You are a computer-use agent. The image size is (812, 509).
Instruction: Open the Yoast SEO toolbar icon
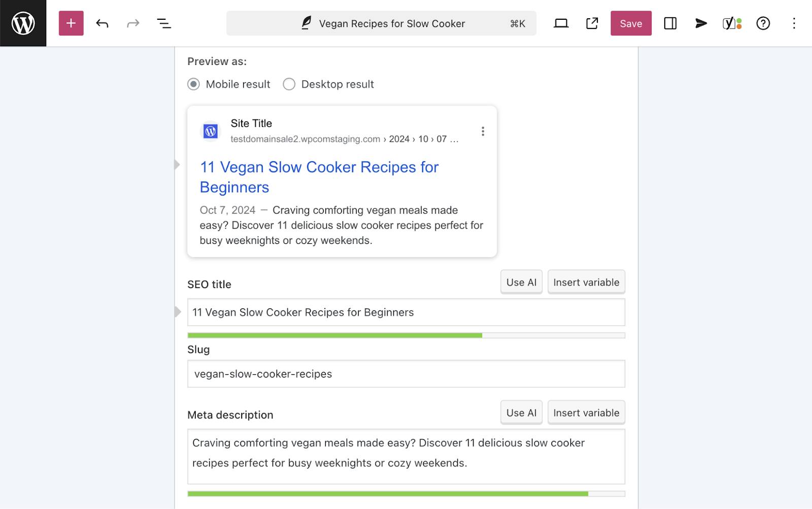pos(731,23)
